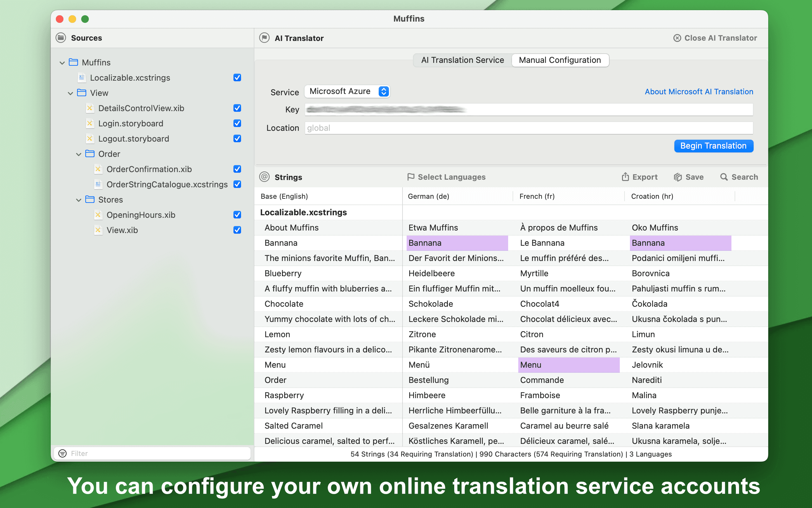Viewport: 812px width, 508px height.
Task: Disable the OrderConfirmation.xib checkbox
Action: pyautogui.click(x=237, y=169)
